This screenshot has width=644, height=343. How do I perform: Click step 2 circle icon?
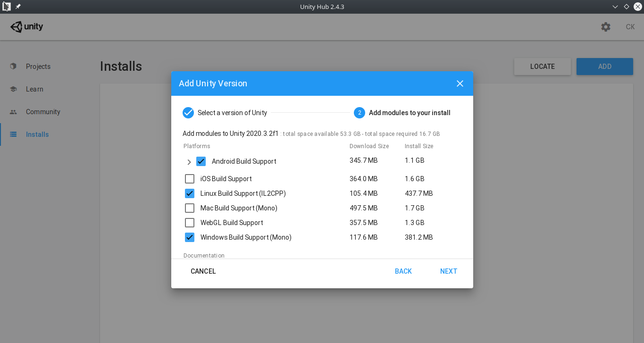360,113
